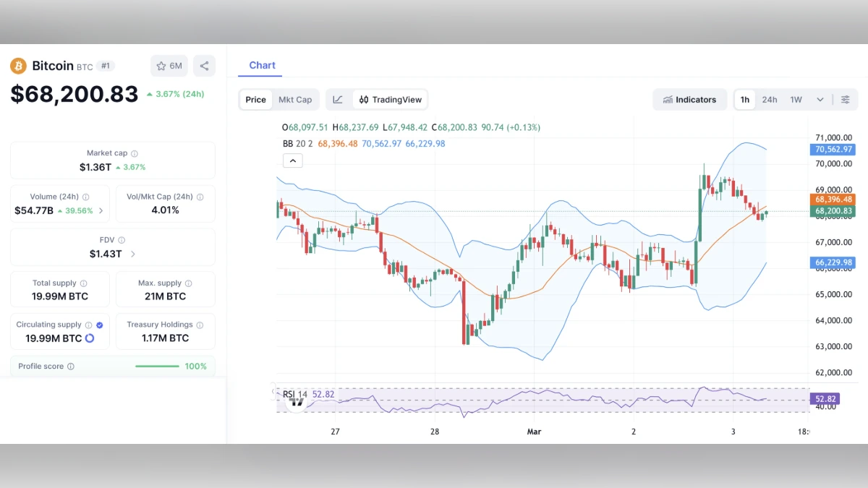Image resolution: width=868 pixels, height=488 pixels.
Task: Expand Volume 24h details arrow
Action: coord(101,210)
